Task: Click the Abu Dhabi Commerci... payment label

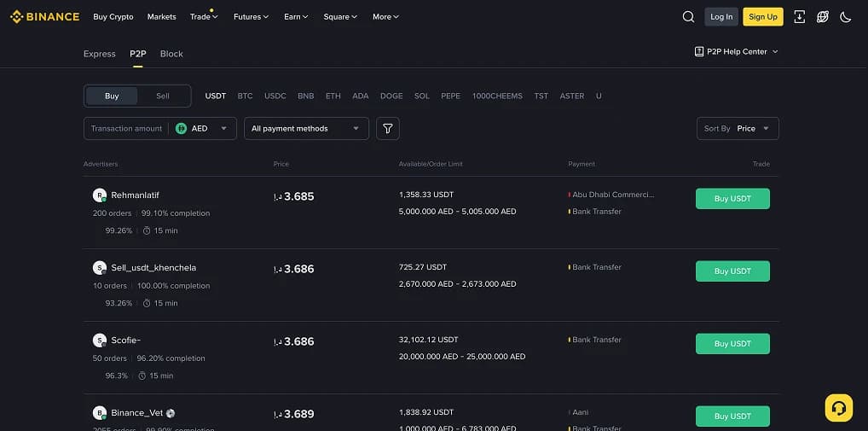Action: click(613, 195)
